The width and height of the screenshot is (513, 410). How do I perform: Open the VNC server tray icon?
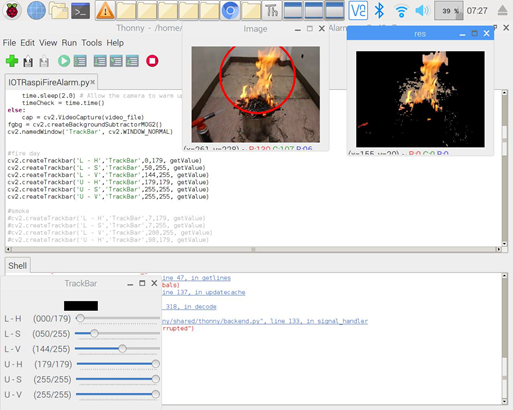pyautogui.click(x=358, y=11)
